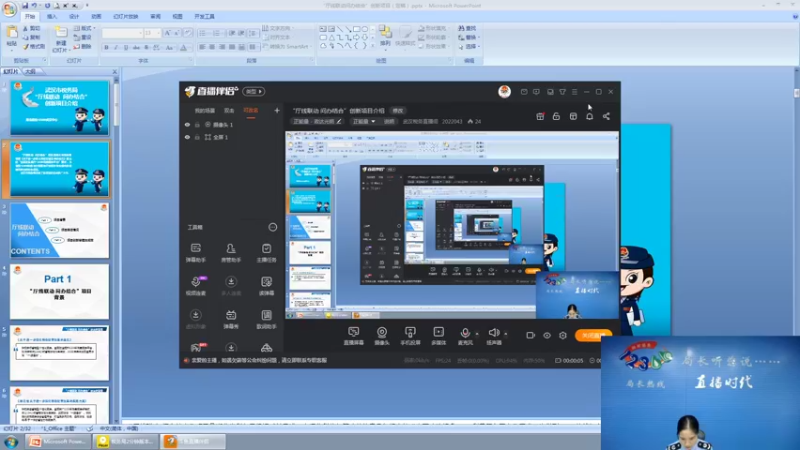Viewport: 800px width, 450px height.
Task: Switch to the 动画 ribbon tab
Action: pos(96,16)
